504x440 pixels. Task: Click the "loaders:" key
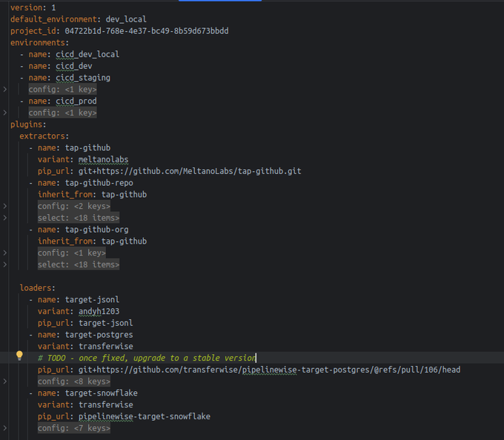[37, 287]
